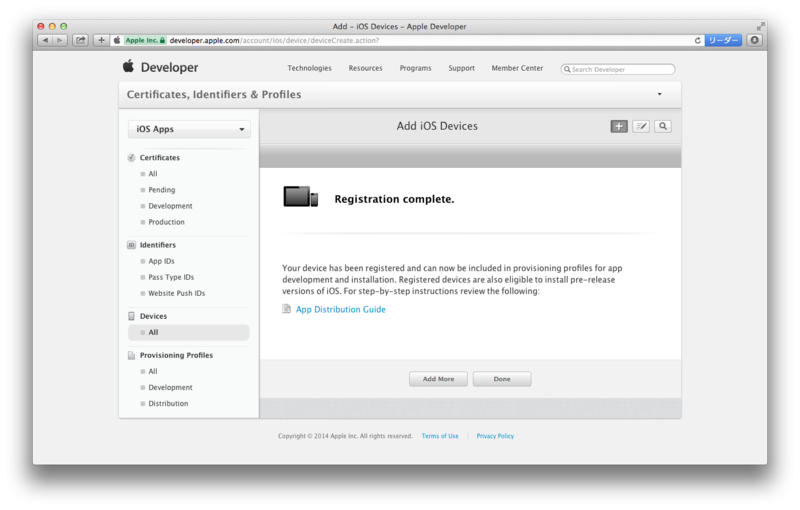
Task: Select All under Certificates
Action: click(x=153, y=174)
